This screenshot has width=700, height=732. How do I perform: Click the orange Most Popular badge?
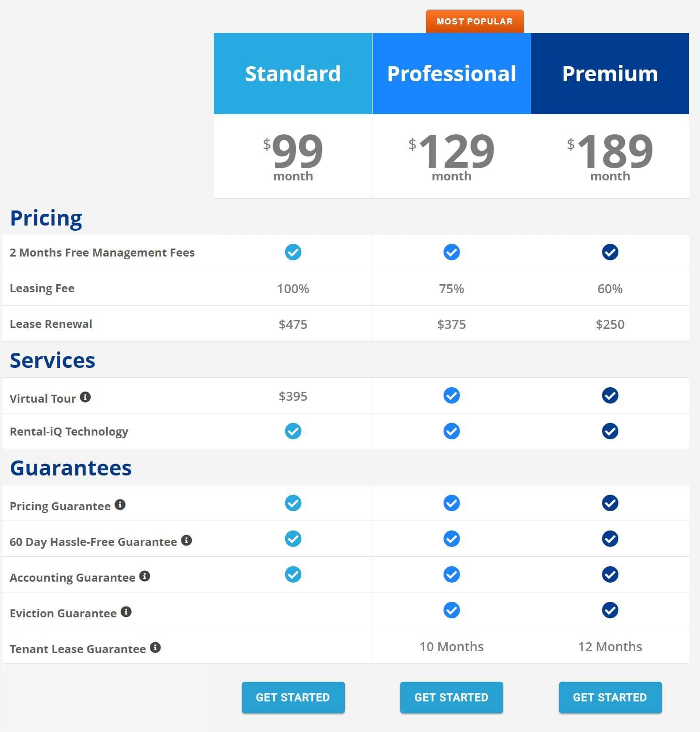(474, 22)
